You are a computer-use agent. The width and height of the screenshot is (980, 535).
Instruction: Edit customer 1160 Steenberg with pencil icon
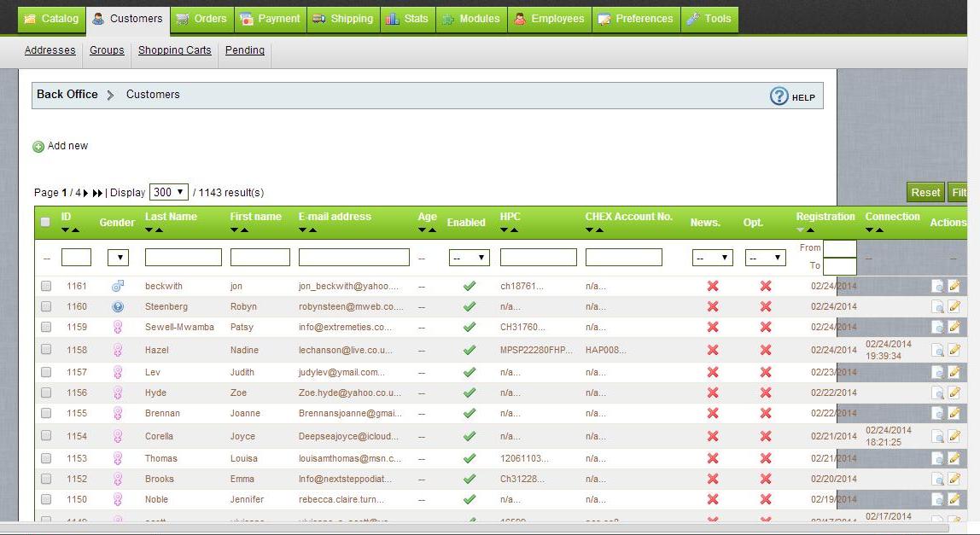(x=954, y=307)
